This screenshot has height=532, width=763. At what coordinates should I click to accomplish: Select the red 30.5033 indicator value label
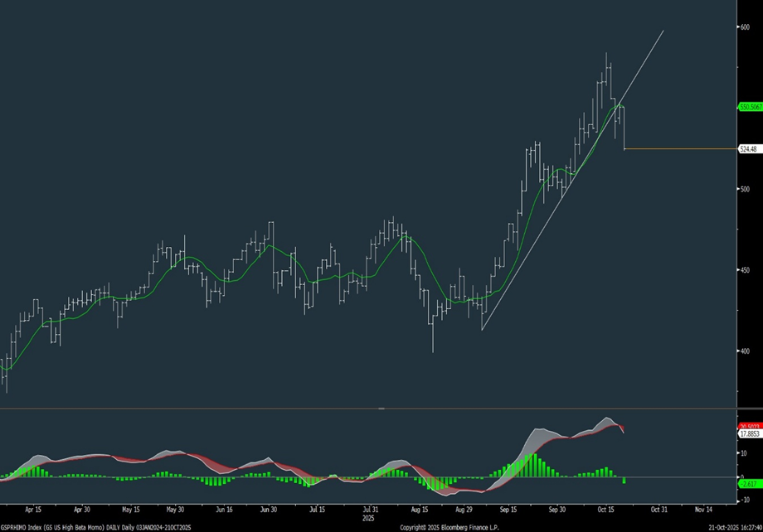point(749,426)
